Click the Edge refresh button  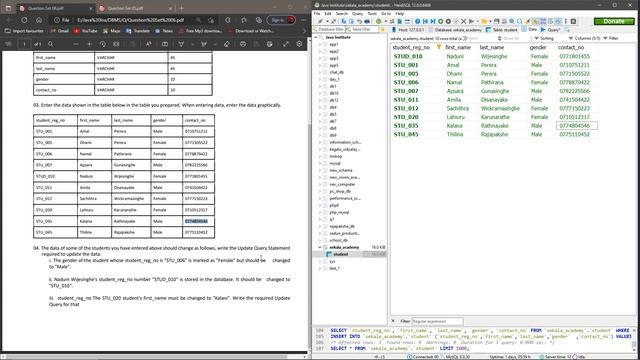click(24, 20)
